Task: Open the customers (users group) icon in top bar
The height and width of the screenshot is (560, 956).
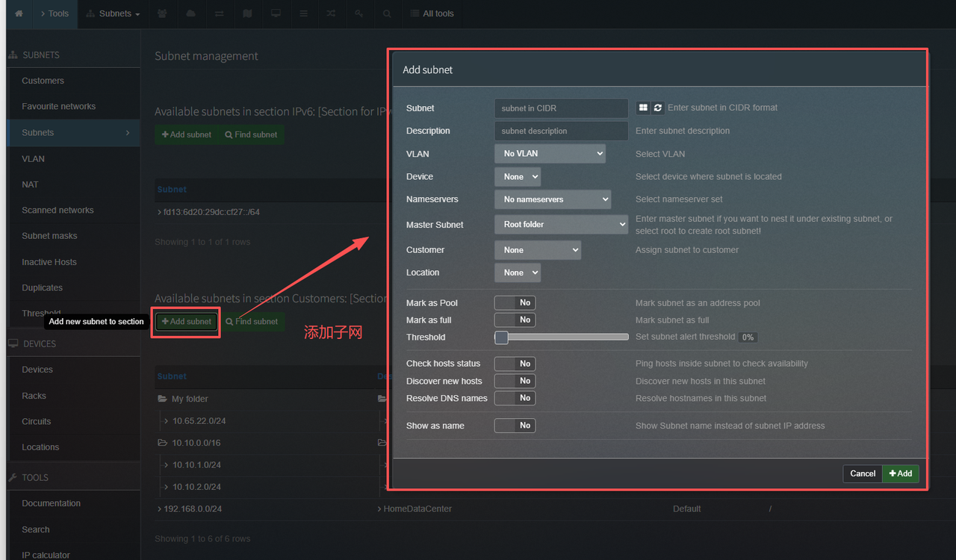Action: pos(163,13)
